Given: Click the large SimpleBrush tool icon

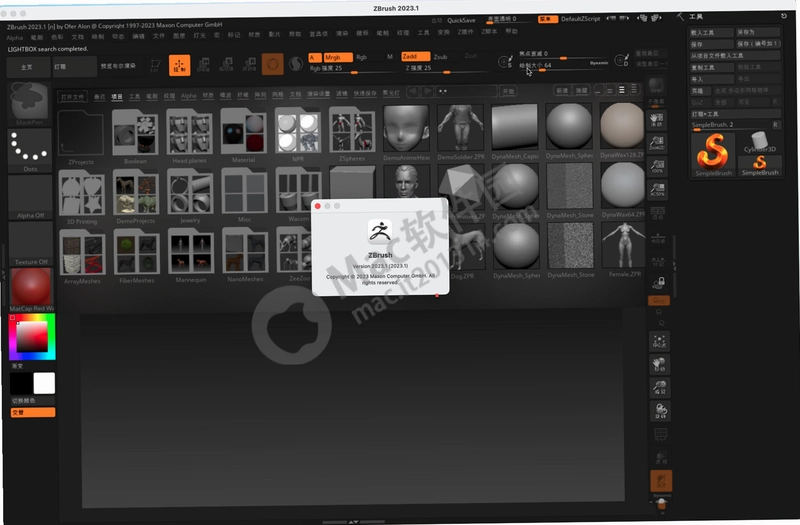Looking at the screenshot, I should pos(713,154).
